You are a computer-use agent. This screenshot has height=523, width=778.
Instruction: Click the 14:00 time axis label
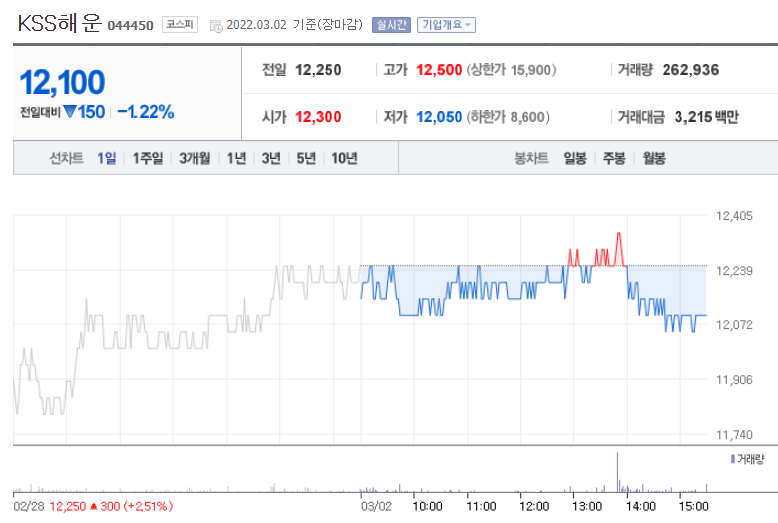tap(641, 506)
